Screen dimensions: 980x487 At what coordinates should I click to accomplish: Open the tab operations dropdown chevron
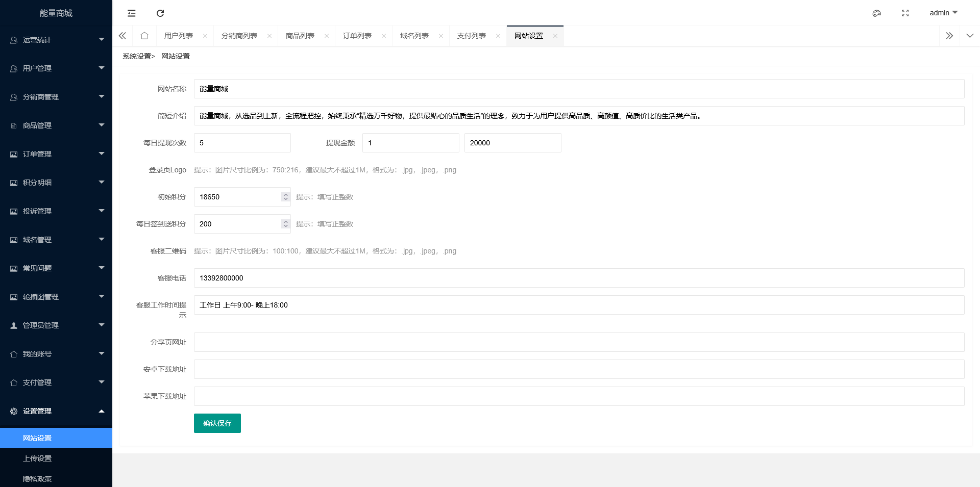(x=970, y=36)
